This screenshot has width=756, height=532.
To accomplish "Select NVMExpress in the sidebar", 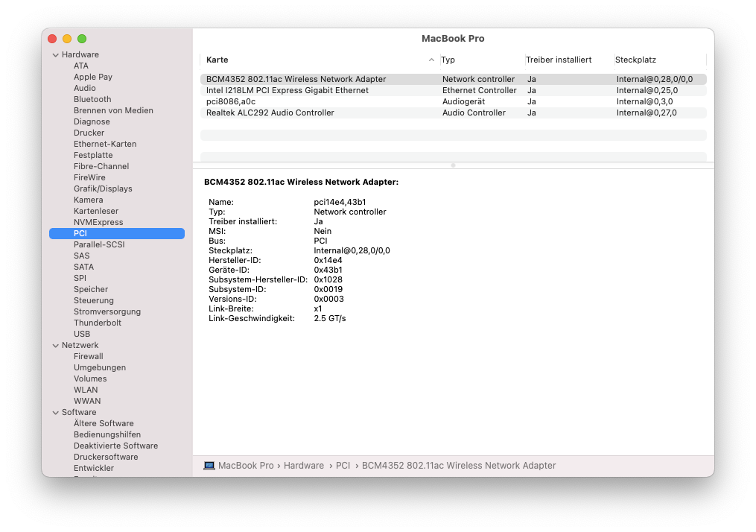I will click(98, 222).
